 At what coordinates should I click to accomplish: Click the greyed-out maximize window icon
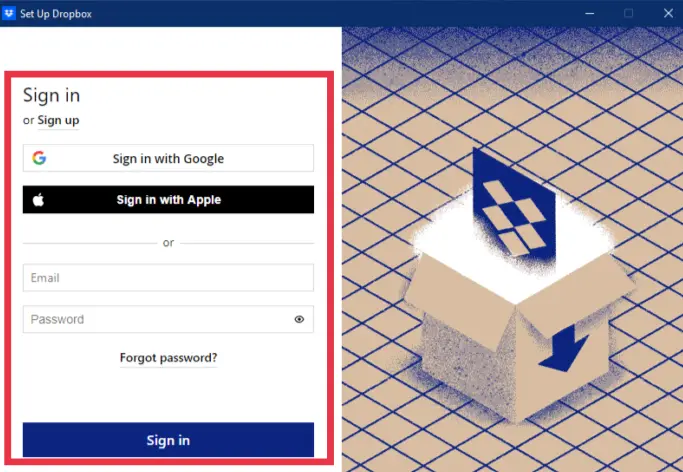tap(628, 13)
